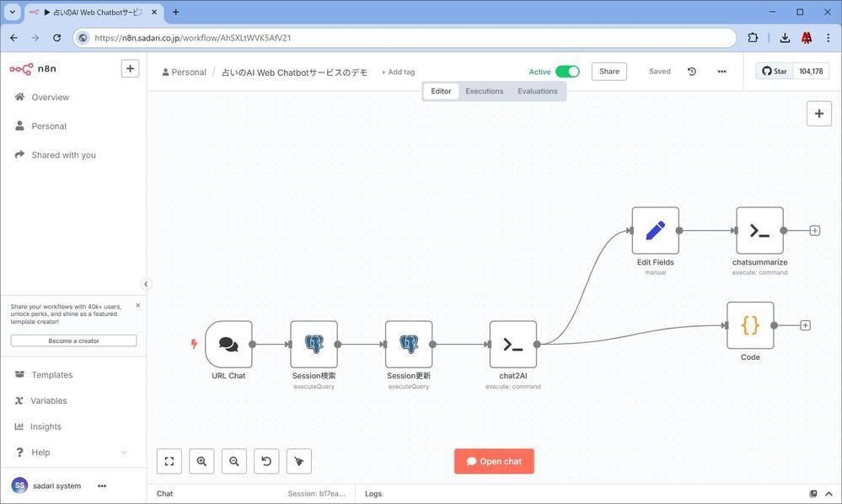Open the Edit Fields pencil node

[655, 230]
